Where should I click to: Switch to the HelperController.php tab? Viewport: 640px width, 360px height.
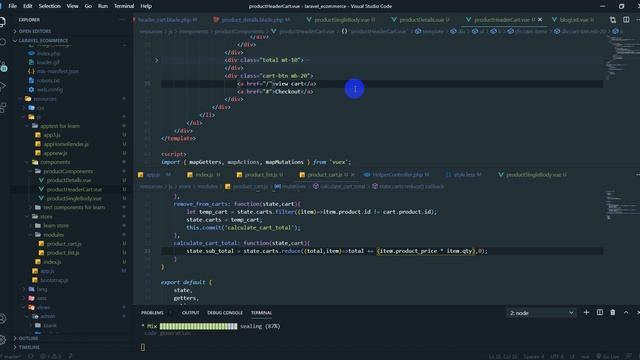click(397, 175)
